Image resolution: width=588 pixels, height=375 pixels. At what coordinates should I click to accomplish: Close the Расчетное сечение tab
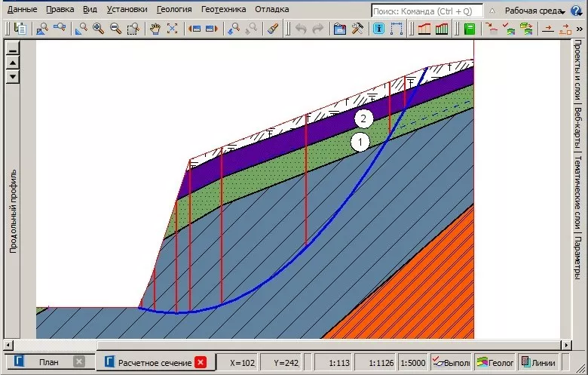(x=200, y=362)
